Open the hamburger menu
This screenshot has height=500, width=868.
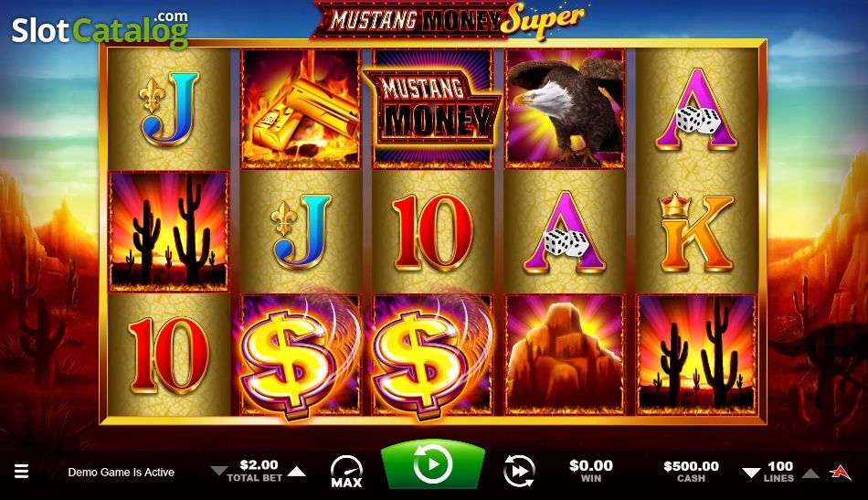22,472
